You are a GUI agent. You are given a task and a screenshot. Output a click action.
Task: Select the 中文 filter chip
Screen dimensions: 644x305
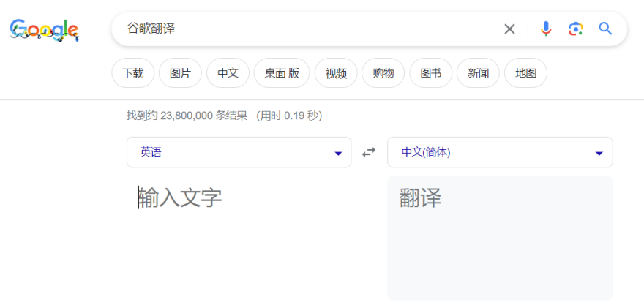tap(228, 73)
